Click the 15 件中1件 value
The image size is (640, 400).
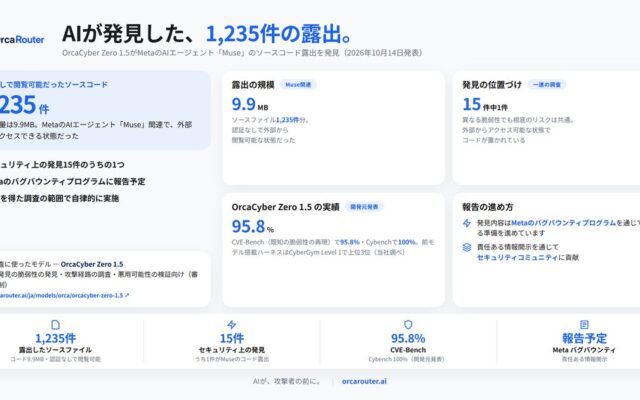tap(485, 104)
